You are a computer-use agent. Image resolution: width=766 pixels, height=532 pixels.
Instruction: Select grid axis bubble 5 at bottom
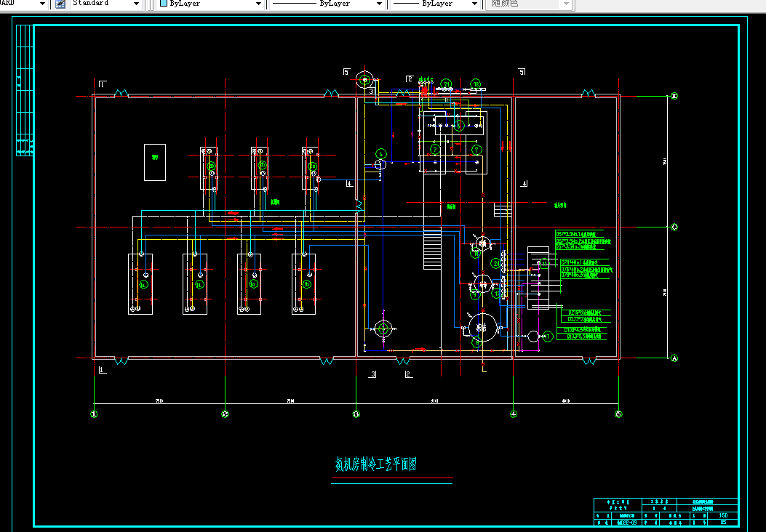(618, 414)
